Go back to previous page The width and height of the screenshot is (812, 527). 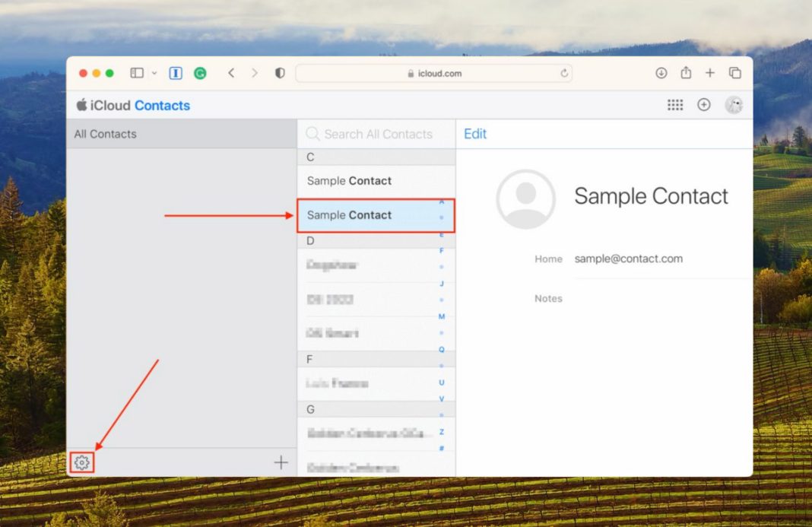click(231, 73)
